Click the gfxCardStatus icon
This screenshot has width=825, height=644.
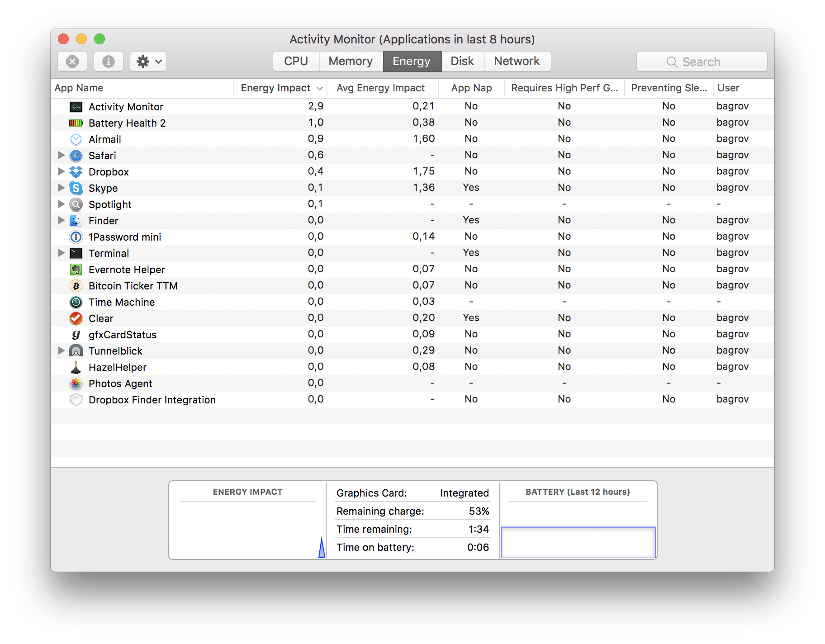point(76,335)
